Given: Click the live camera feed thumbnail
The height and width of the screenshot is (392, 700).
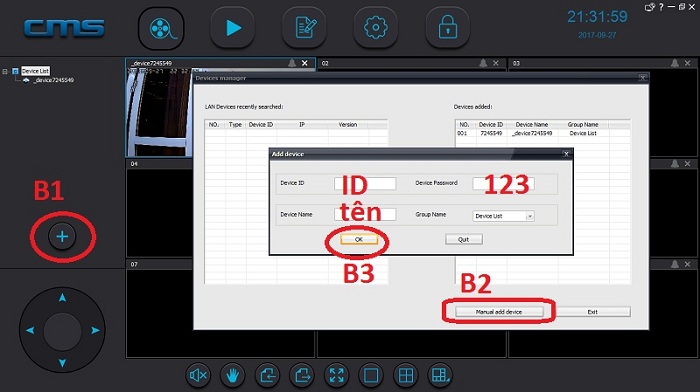Looking at the screenshot, I should (x=159, y=113).
